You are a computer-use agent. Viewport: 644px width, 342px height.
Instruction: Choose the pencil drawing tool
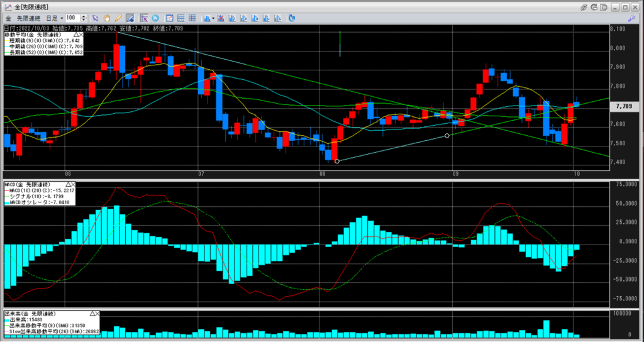coord(118,18)
